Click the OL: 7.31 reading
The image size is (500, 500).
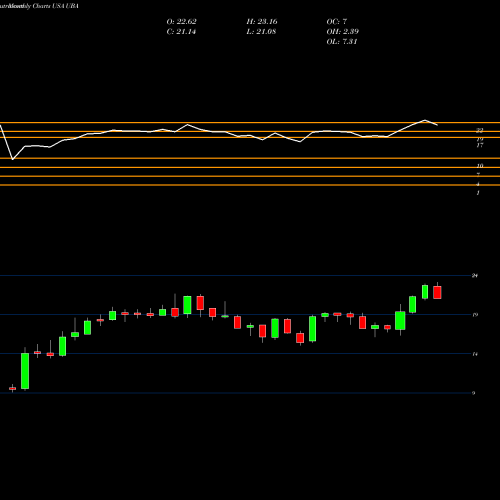pyautogui.click(x=342, y=42)
